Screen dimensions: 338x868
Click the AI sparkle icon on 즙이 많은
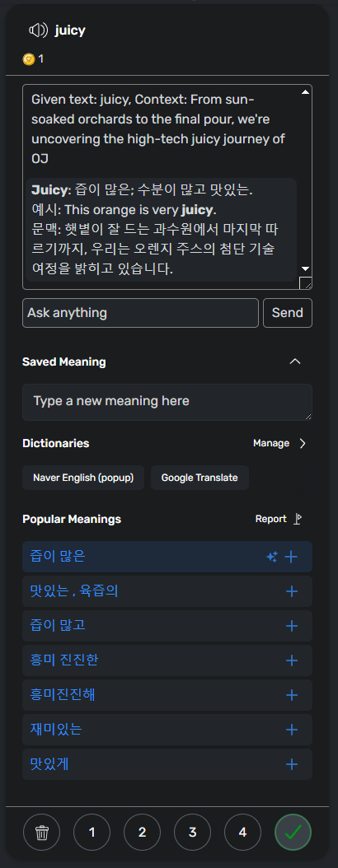pyautogui.click(x=271, y=557)
